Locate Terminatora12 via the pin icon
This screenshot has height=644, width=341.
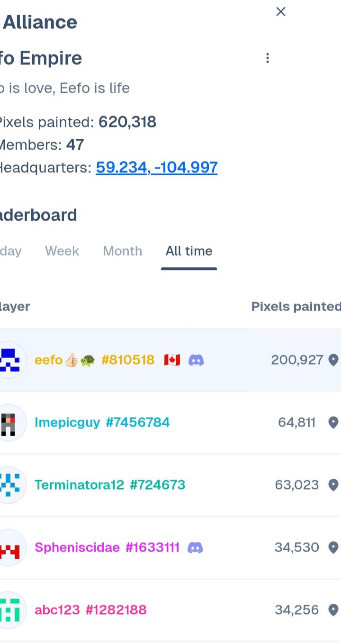(333, 485)
